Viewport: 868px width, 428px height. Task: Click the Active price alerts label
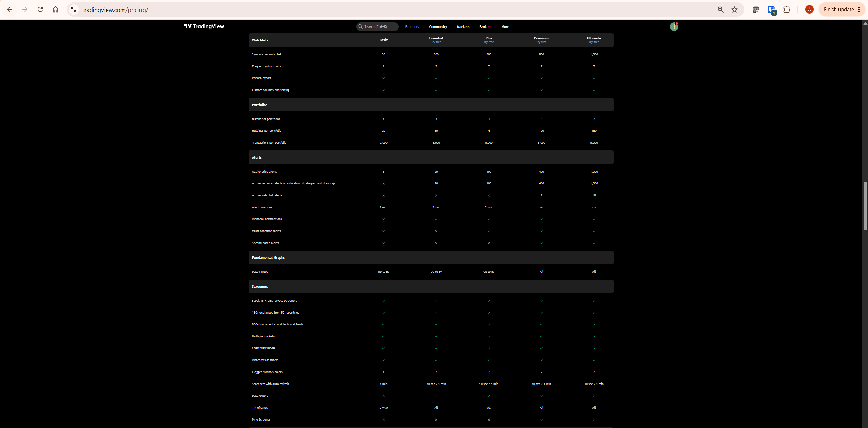(x=264, y=172)
